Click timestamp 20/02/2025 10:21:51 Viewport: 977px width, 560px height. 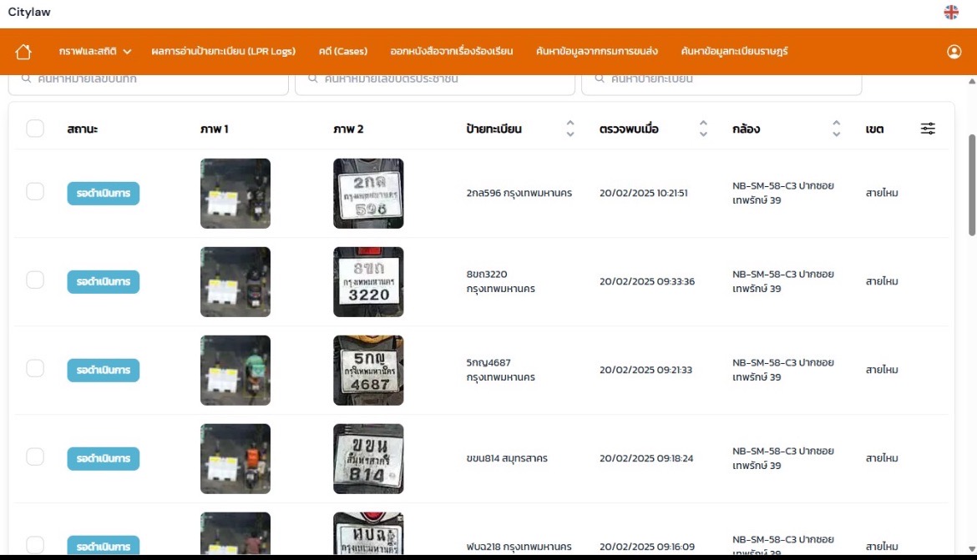[x=644, y=193]
